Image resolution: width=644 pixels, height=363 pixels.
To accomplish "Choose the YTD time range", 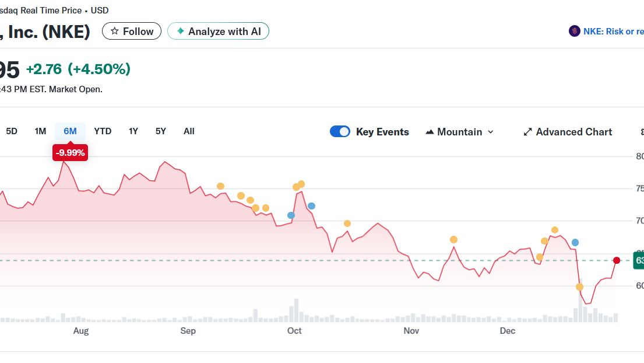I will click(x=103, y=131).
